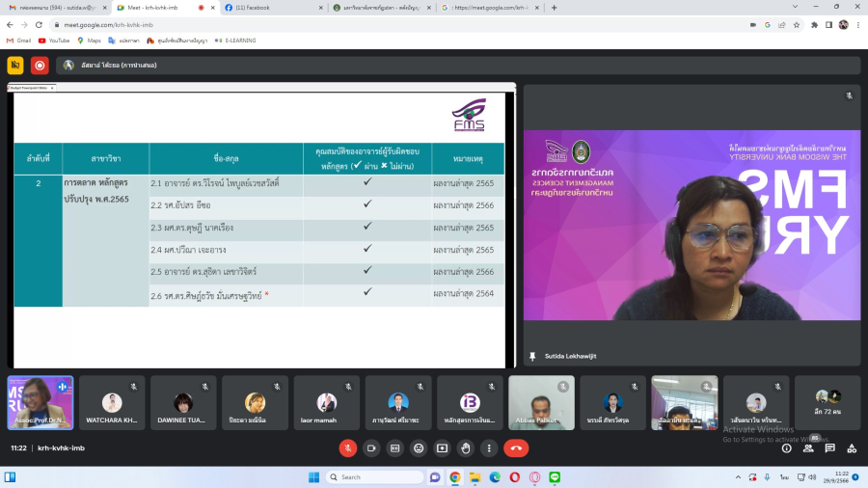Open meeting details info icon
Image resolution: width=868 pixels, height=488 pixels.
coord(787,448)
